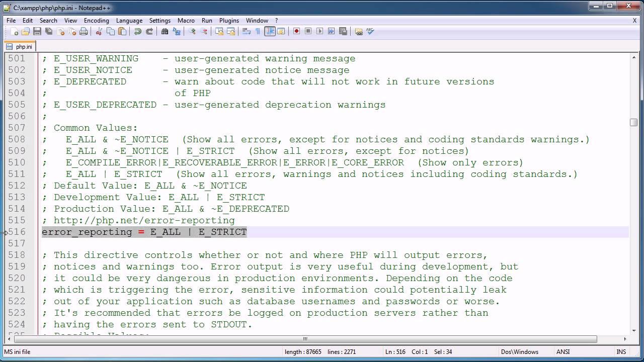
Task: Click the spell check ABC icon
Action: coord(370,31)
